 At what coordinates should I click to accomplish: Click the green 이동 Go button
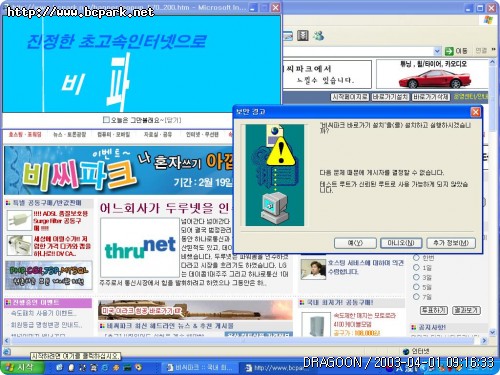(x=456, y=51)
